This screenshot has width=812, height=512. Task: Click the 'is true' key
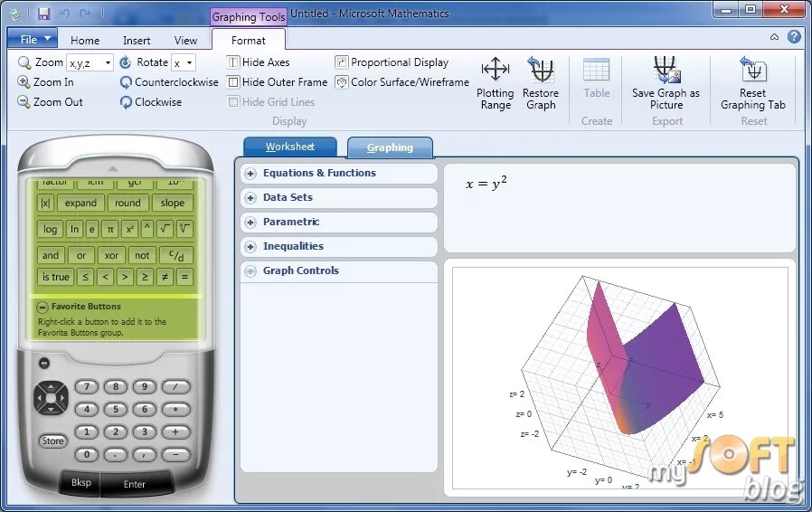55,277
